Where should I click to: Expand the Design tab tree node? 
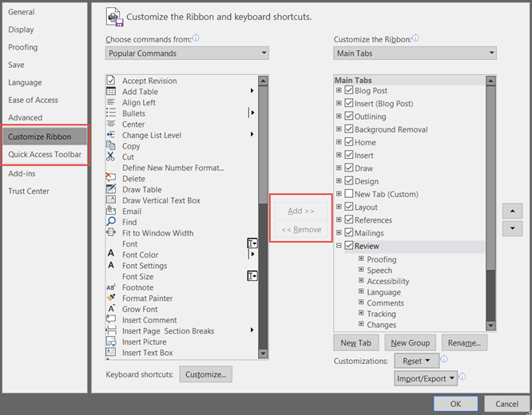click(339, 180)
